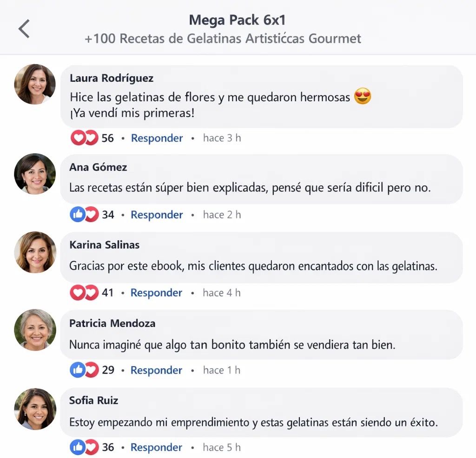Reply to Laura Rodríguez's comment
This screenshot has width=476, height=458.
157,138
